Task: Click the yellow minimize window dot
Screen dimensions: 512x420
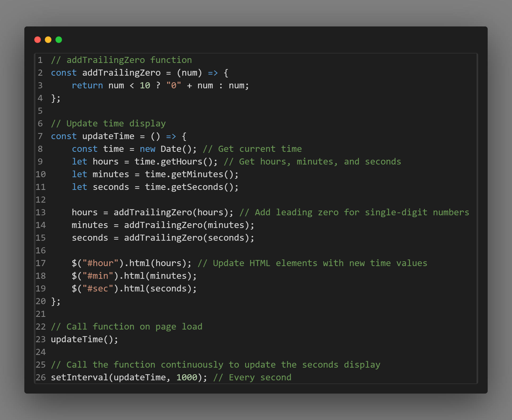Action: [48, 40]
